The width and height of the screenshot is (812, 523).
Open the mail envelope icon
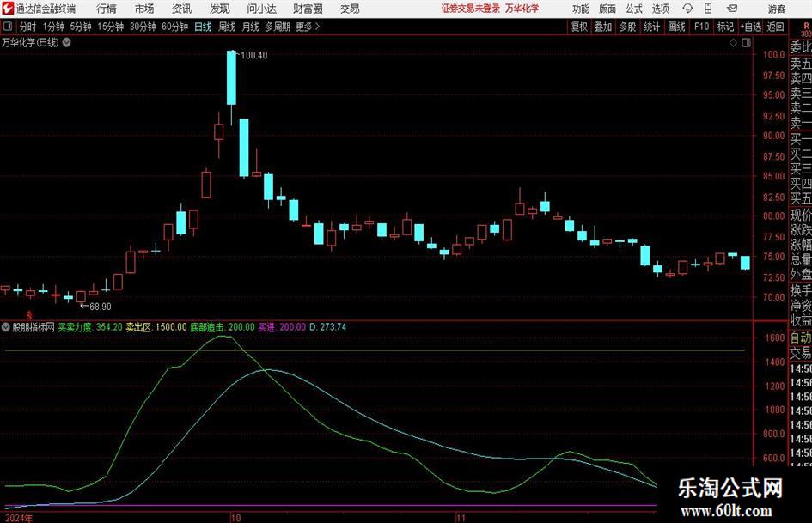pyautogui.click(x=732, y=9)
